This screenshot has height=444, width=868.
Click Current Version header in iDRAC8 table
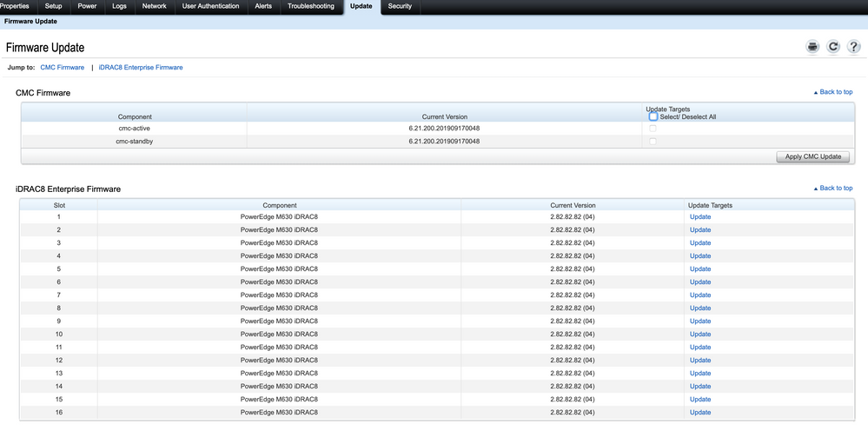point(573,205)
